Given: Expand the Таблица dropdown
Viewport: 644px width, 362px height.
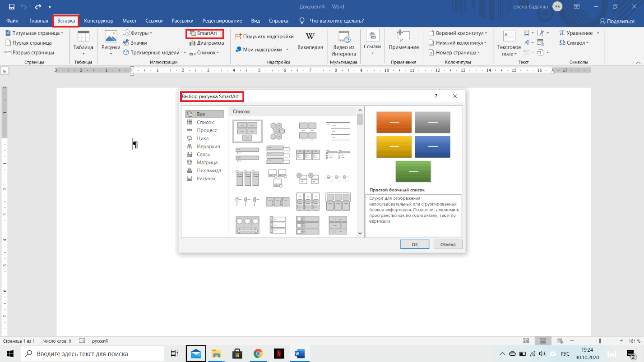Looking at the screenshot, I should [83, 54].
